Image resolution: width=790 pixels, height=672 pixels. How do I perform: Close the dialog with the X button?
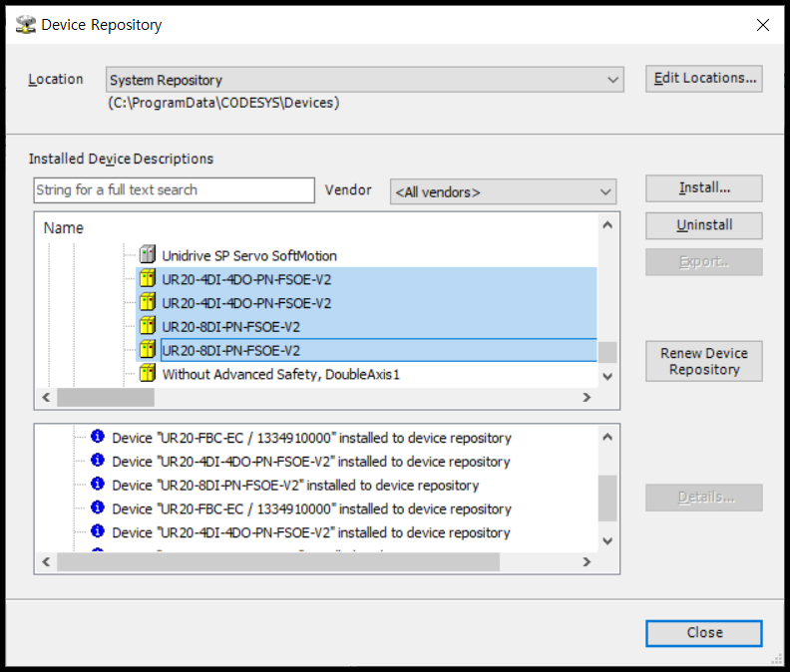[x=763, y=25]
